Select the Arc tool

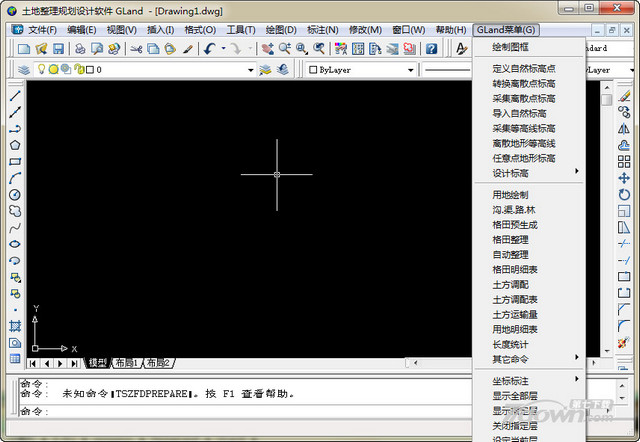pyautogui.click(x=15, y=178)
